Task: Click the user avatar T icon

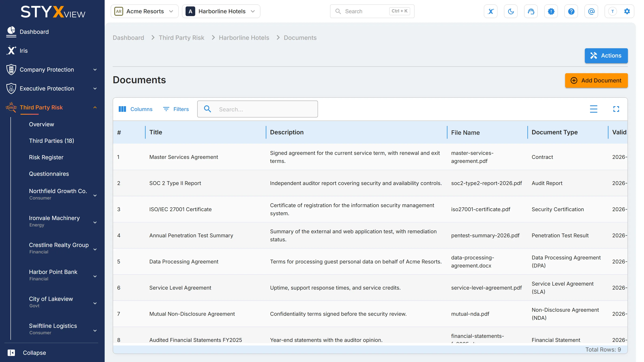Action: point(612,11)
